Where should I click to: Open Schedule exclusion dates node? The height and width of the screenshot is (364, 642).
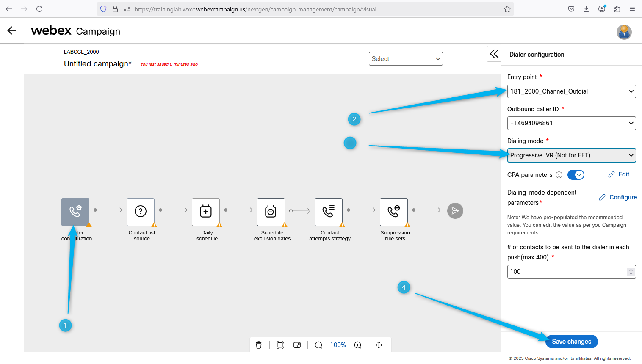(x=271, y=212)
